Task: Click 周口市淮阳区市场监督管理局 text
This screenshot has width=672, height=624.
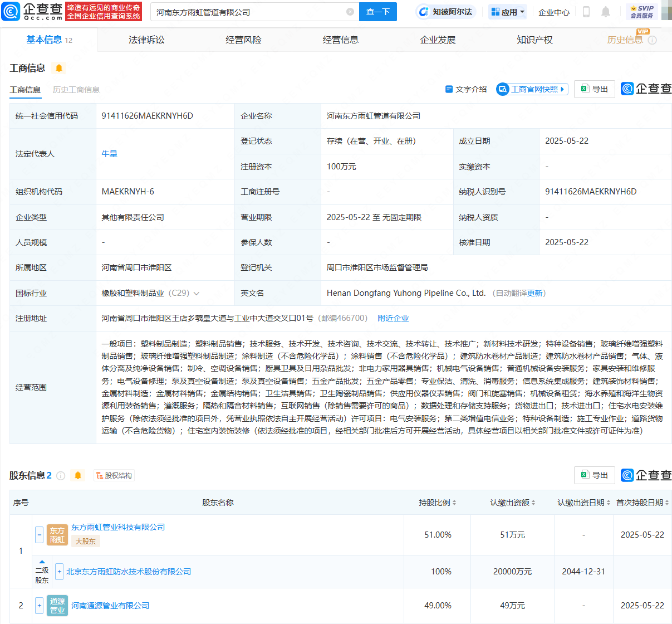Action: click(377, 267)
